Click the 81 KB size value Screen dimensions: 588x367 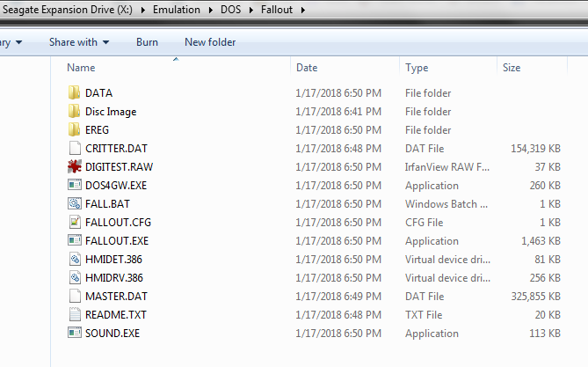click(548, 260)
